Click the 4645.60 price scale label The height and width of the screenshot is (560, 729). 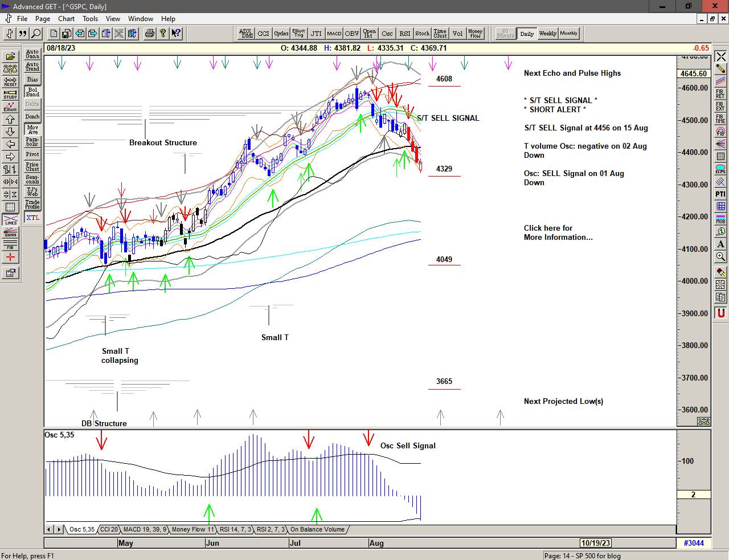point(693,73)
